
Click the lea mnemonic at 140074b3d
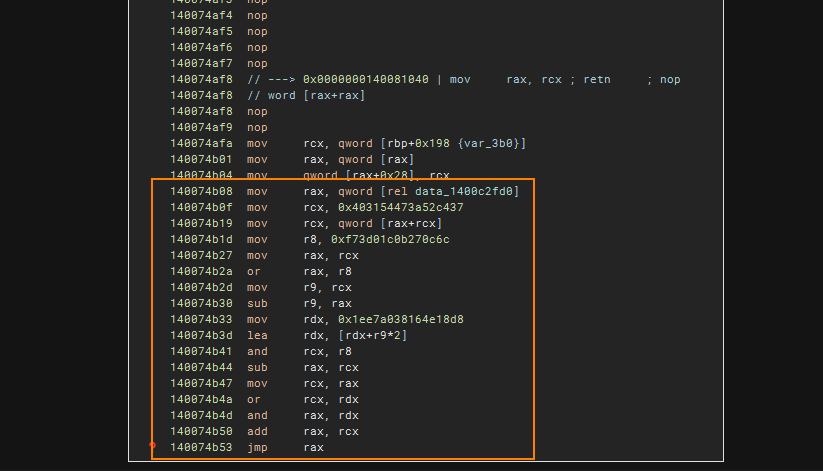pyautogui.click(x=257, y=335)
